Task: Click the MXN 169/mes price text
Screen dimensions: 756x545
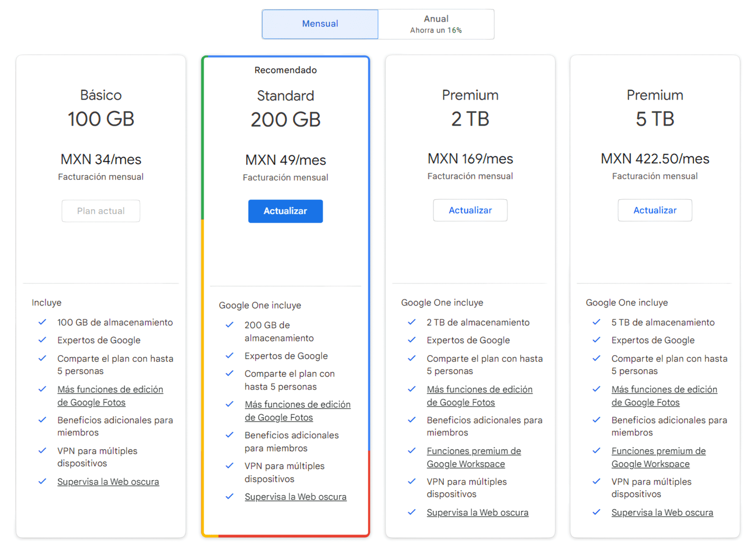Action: point(470,159)
